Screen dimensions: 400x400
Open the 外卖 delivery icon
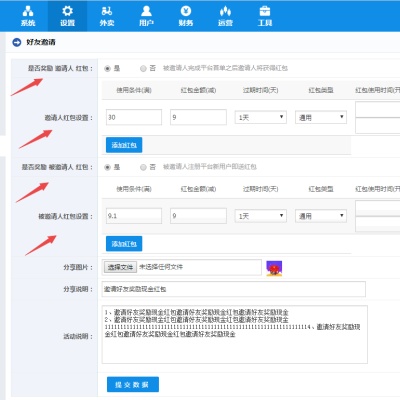coord(107,11)
